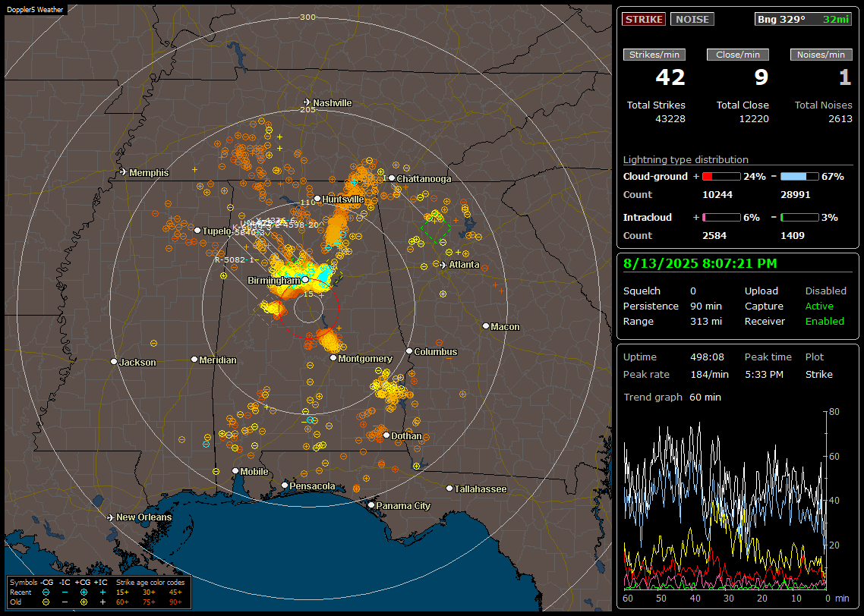Click the bearing and distance readout box
Viewport: 864px width, 616px height.
coord(803,19)
